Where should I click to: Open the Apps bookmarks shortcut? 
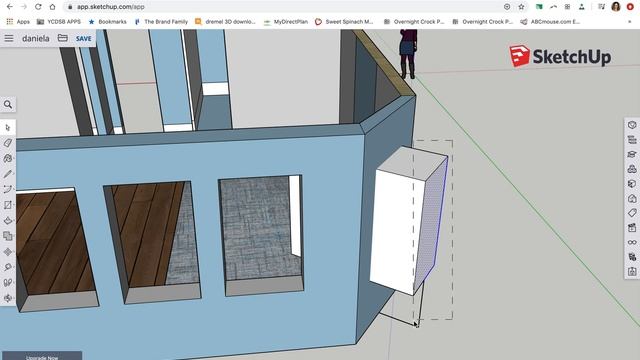[18, 22]
